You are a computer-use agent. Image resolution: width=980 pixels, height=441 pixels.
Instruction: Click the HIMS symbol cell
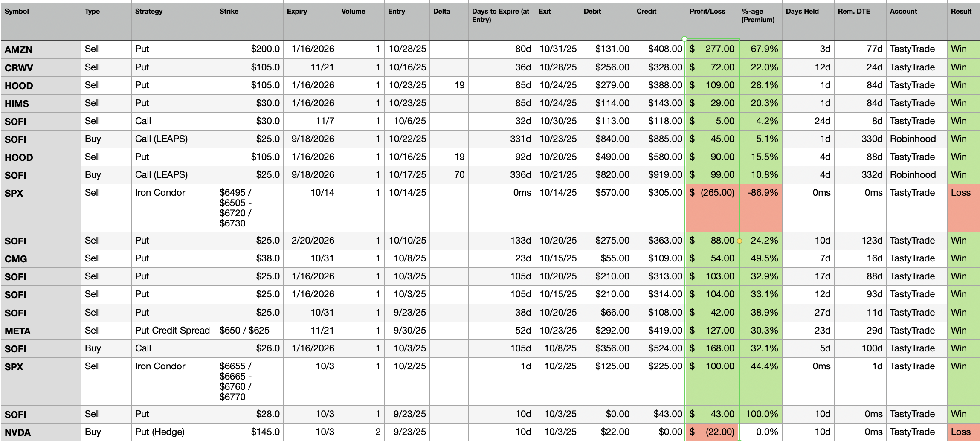(x=41, y=104)
